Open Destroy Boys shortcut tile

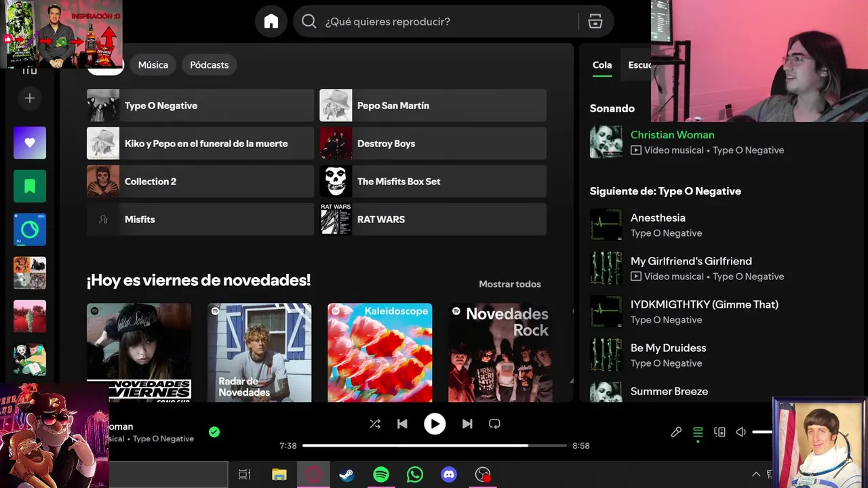(433, 144)
